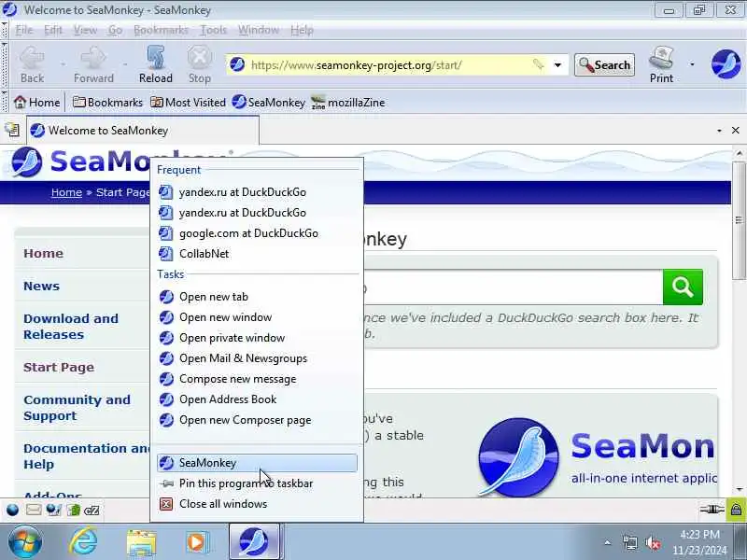Choose Compose new message in jump list

click(x=258, y=379)
